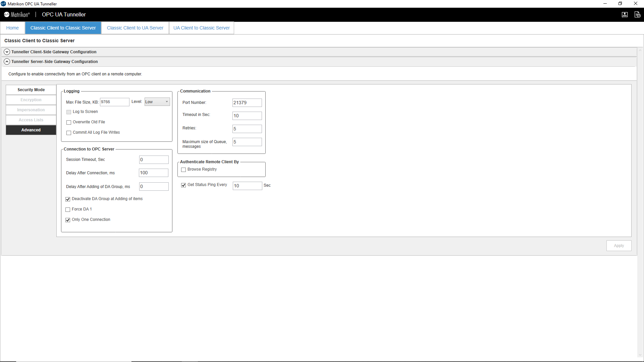Image resolution: width=644 pixels, height=362 pixels.
Task: Open the licensing stamp icon in header
Action: coord(625,14)
